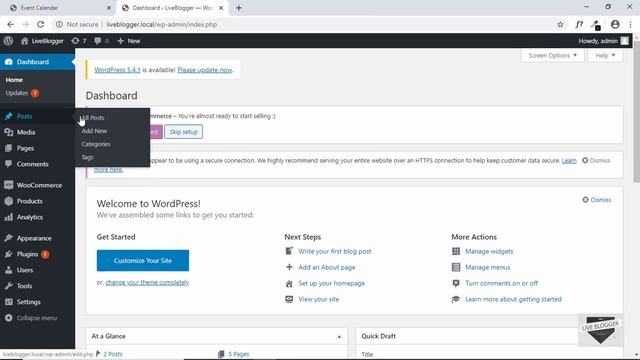Viewport: 640px width, 360px height.
Task: Open Learn more about getting started
Action: coord(513,299)
